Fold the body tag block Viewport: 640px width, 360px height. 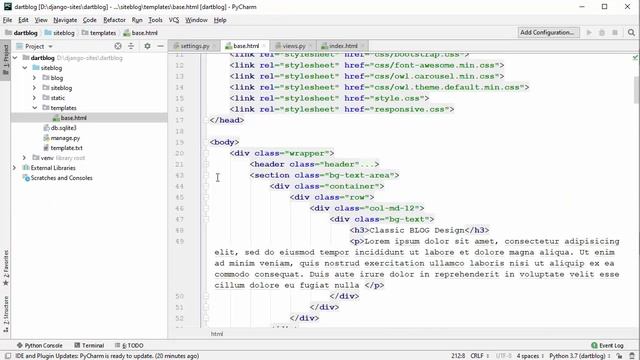206,142
